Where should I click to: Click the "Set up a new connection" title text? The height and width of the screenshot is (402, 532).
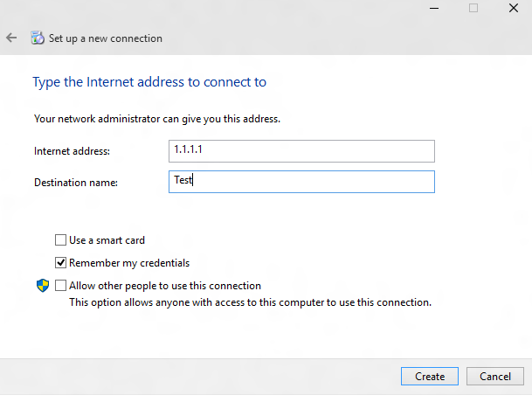106,38
